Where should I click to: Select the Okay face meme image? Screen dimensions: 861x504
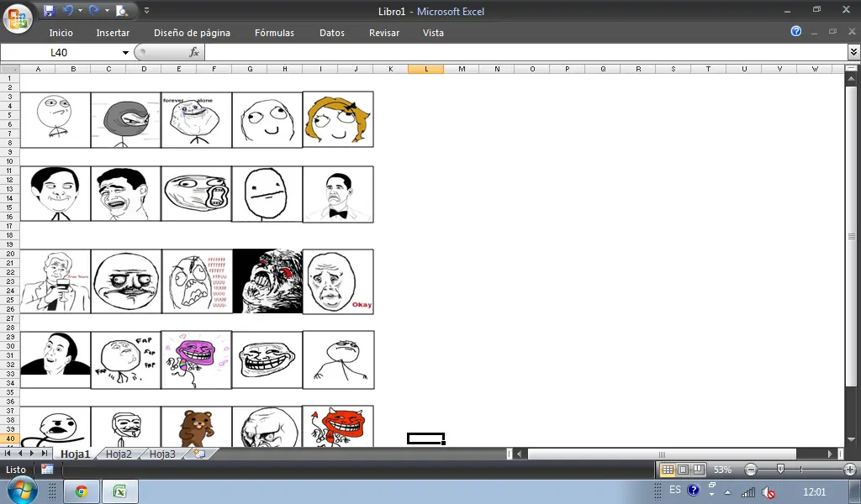pos(338,282)
